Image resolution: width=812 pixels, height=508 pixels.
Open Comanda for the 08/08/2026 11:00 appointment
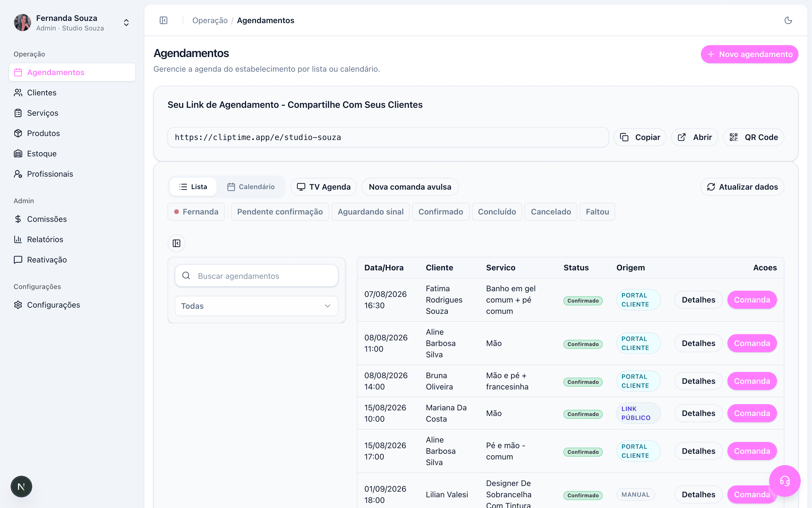pyautogui.click(x=752, y=343)
